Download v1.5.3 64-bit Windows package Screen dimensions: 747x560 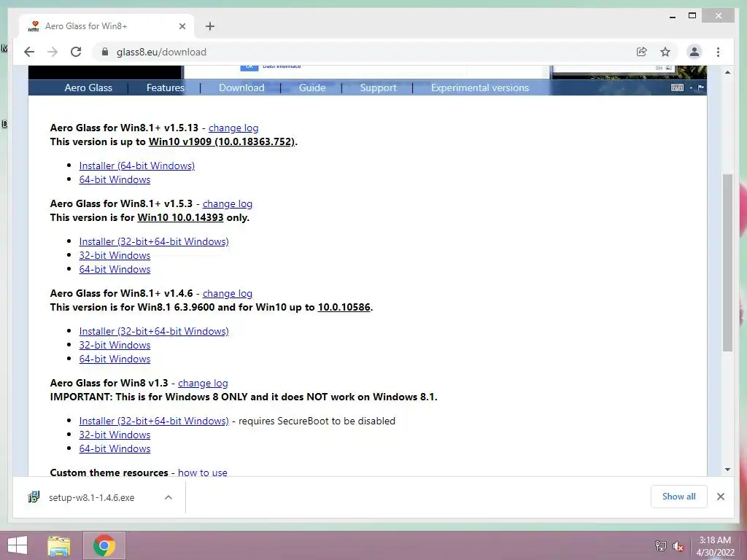[115, 269]
